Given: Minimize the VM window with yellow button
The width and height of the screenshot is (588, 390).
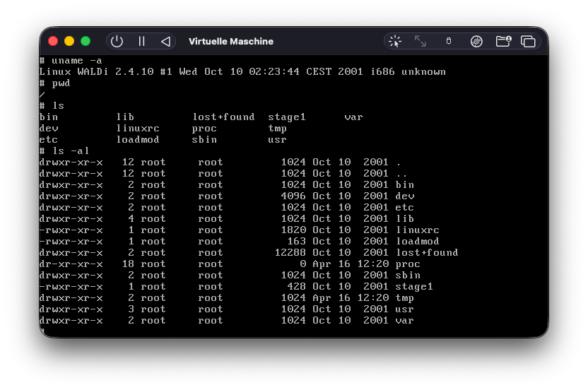Looking at the screenshot, I should 69,41.
